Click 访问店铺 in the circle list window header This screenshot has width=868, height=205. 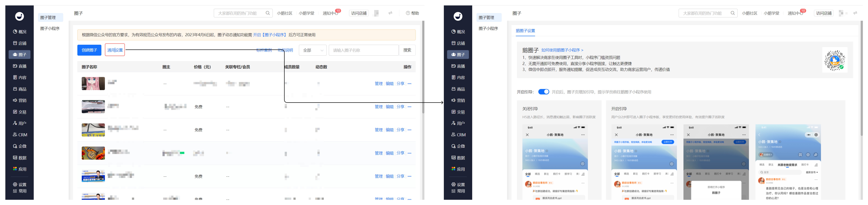coord(359,13)
